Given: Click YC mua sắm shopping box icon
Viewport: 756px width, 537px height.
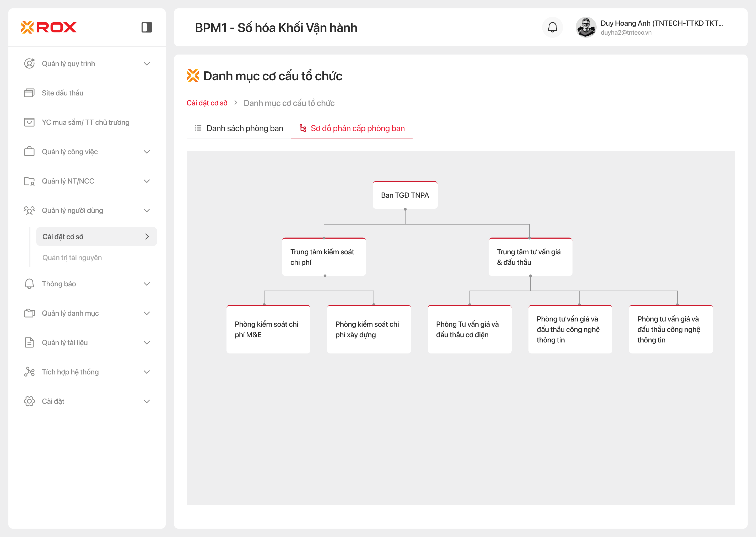Looking at the screenshot, I should click(x=29, y=122).
